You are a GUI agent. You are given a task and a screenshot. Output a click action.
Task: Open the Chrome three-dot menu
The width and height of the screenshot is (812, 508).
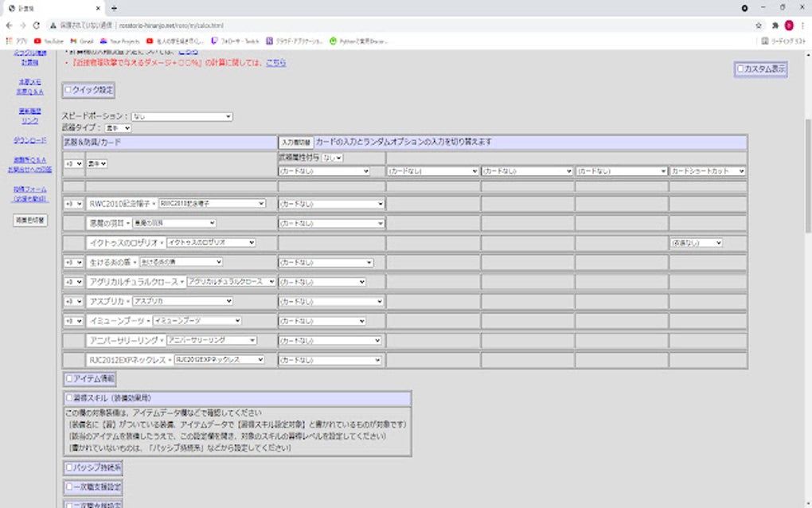click(x=802, y=25)
